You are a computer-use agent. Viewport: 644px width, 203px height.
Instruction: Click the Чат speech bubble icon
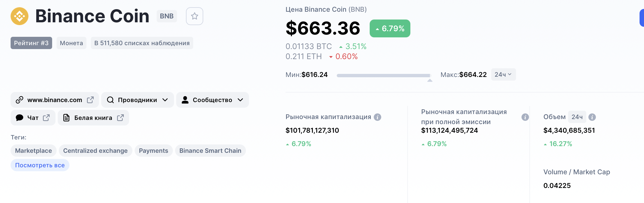20,118
